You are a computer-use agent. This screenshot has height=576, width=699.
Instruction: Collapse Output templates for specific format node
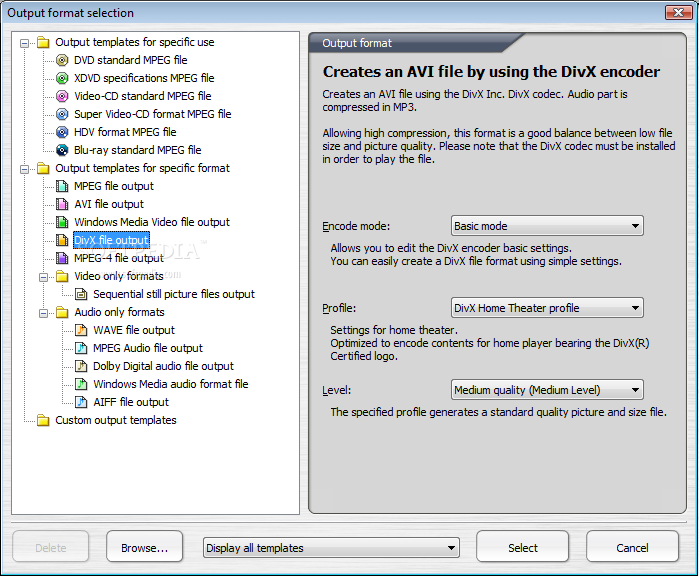(x=25, y=169)
